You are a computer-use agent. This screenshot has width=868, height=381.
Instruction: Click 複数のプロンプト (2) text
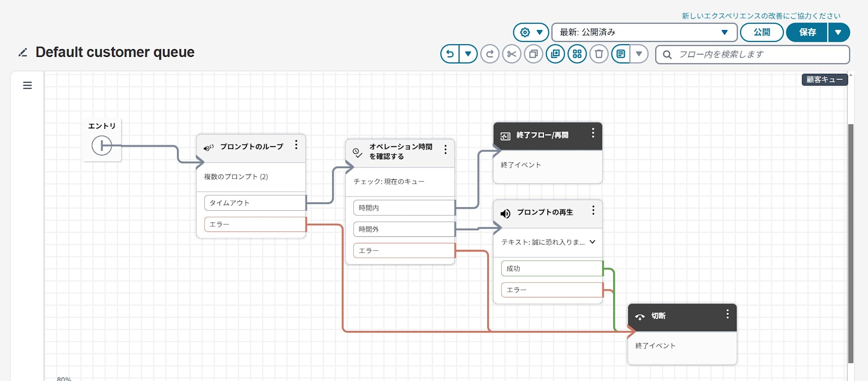[x=236, y=177]
